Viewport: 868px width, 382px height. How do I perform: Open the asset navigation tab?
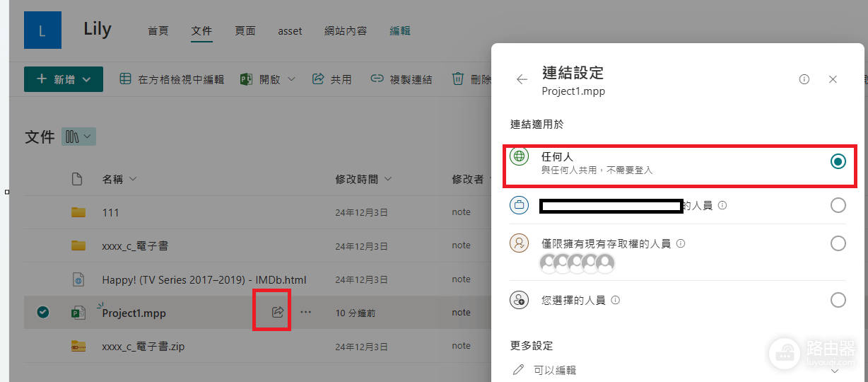pos(290,31)
